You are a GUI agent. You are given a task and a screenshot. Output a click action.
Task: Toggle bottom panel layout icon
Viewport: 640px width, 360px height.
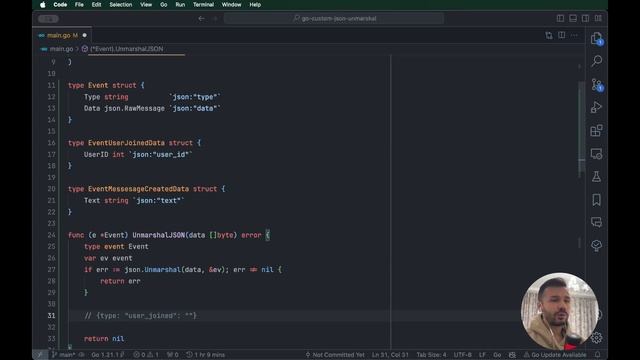point(573,18)
